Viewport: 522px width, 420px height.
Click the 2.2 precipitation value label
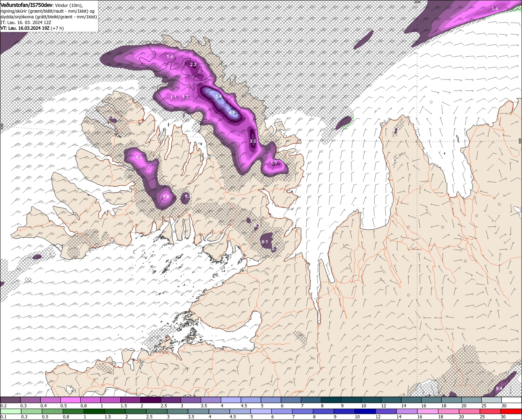coord(193,64)
